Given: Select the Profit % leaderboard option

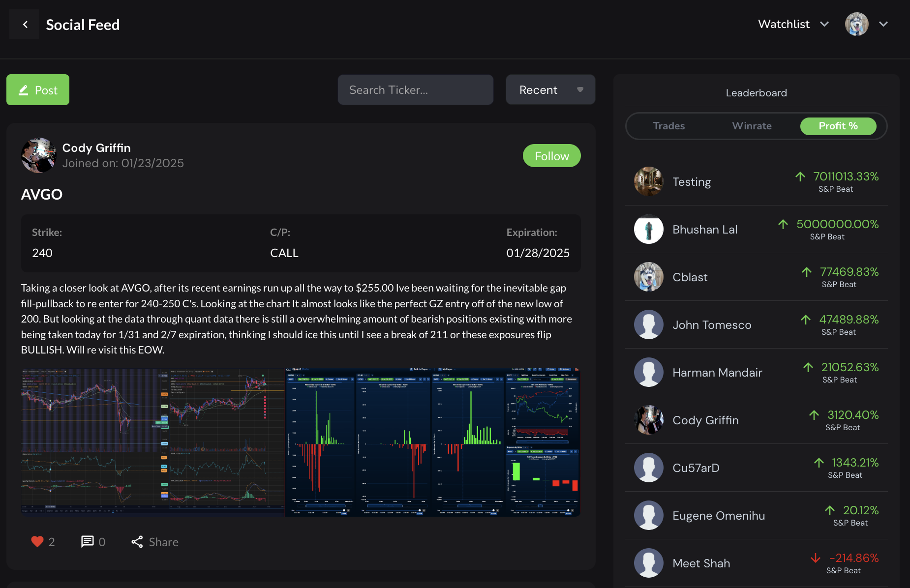Looking at the screenshot, I should click(x=838, y=126).
